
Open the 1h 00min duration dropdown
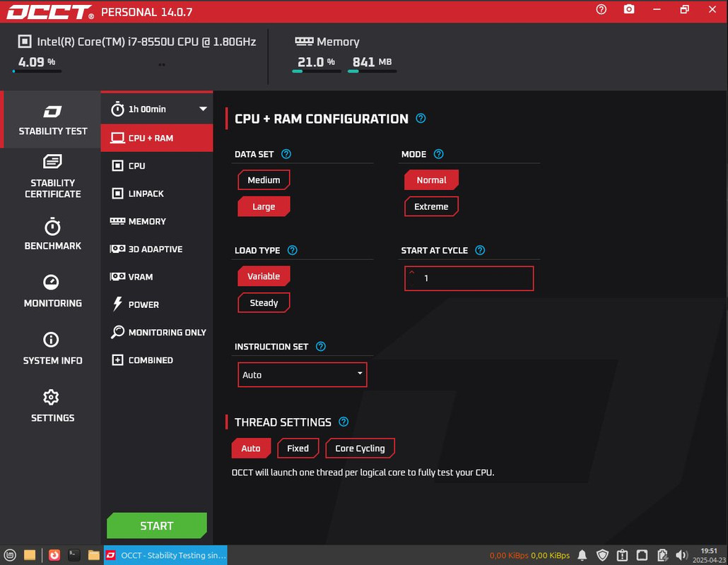(157, 109)
